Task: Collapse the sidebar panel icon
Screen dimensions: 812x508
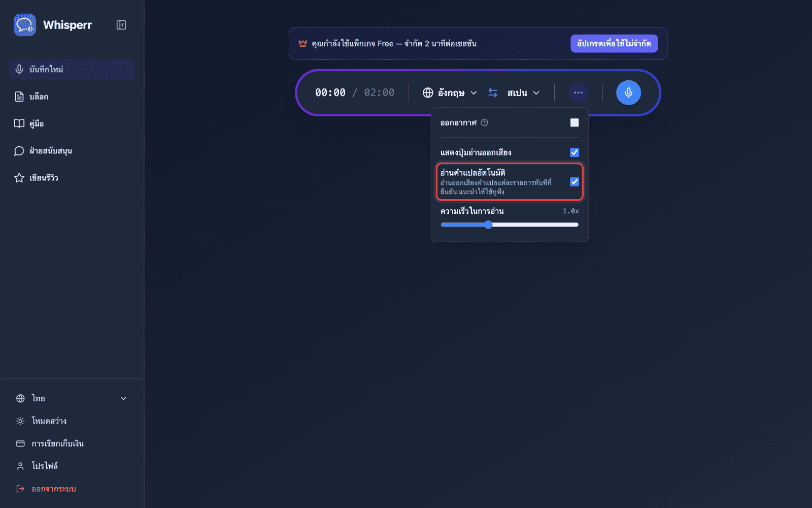Action: 121,25
